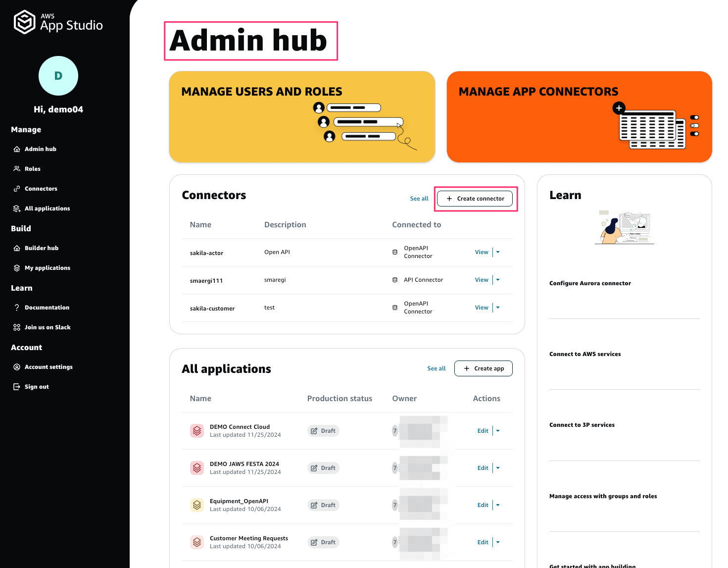
Task: Click the smaergi111 connector name
Action: click(x=206, y=281)
